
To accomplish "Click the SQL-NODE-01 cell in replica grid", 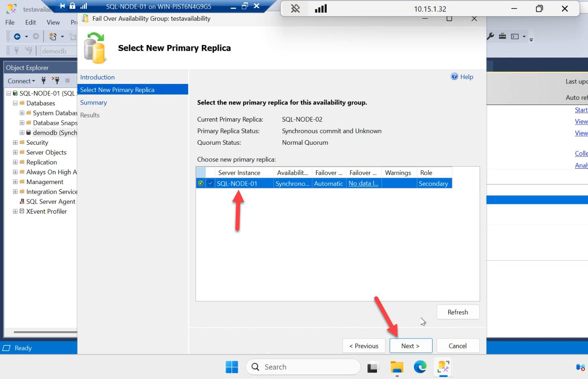I will pyautogui.click(x=244, y=183).
